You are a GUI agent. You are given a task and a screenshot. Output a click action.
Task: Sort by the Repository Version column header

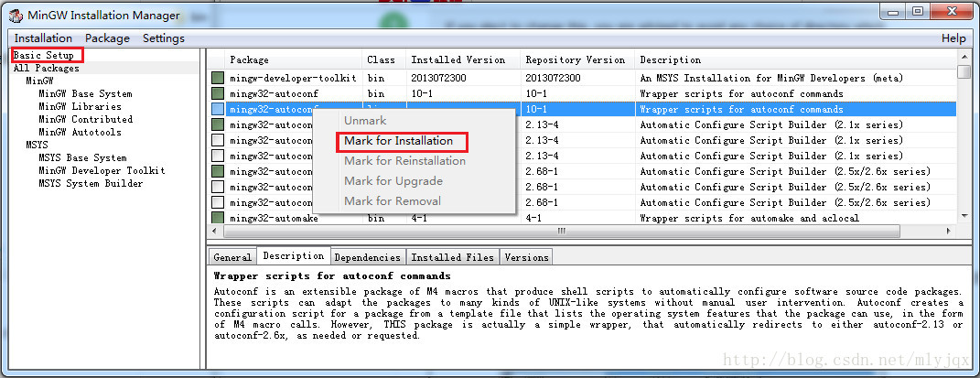(577, 60)
